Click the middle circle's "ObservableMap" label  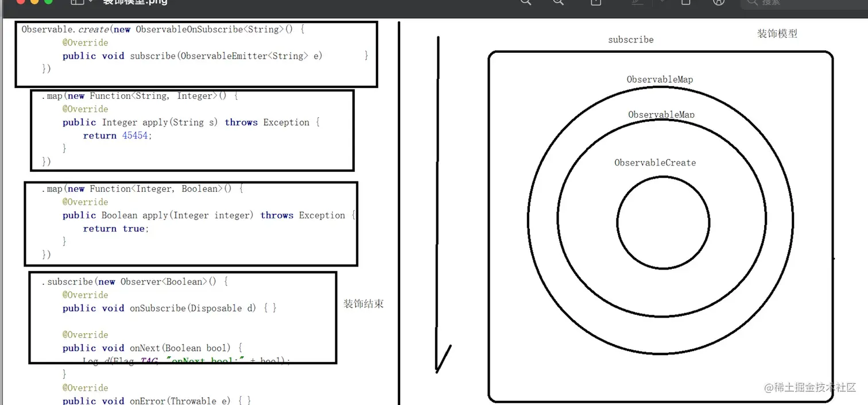coord(661,114)
